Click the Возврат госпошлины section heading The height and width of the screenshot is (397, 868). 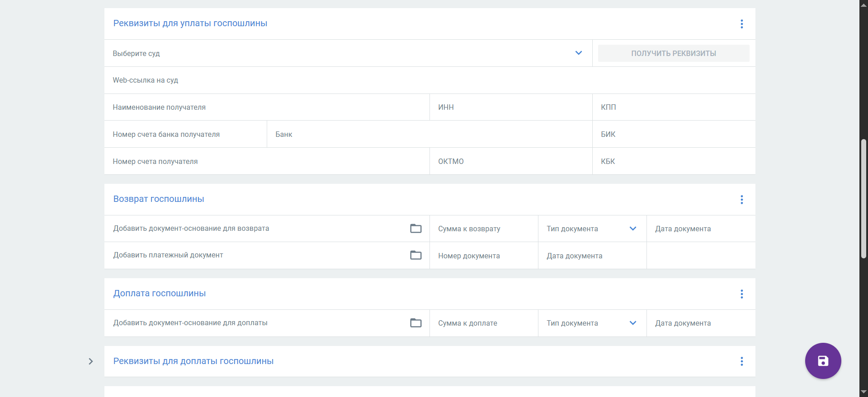pos(159,199)
